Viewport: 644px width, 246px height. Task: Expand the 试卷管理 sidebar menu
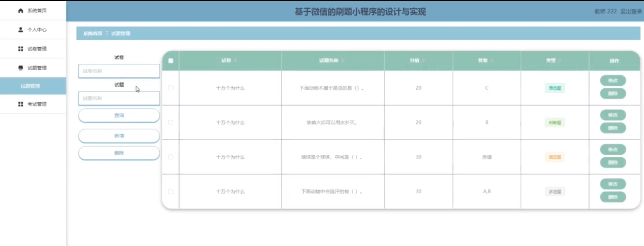point(37,49)
